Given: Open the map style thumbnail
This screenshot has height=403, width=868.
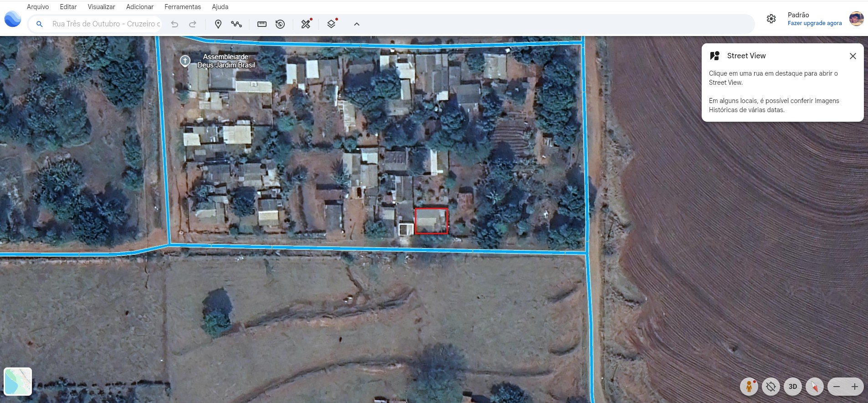Looking at the screenshot, I should 18,382.
